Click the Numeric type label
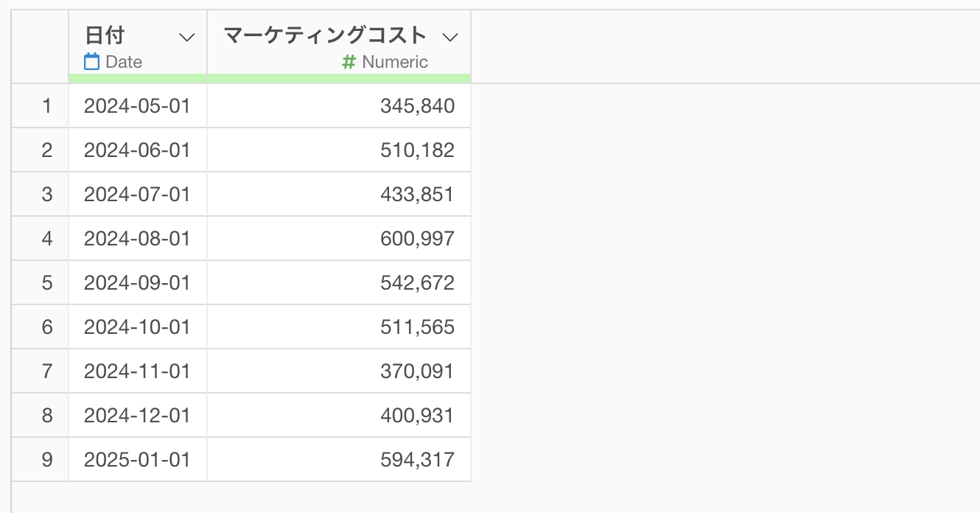The image size is (980, 513). (x=395, y=62)
